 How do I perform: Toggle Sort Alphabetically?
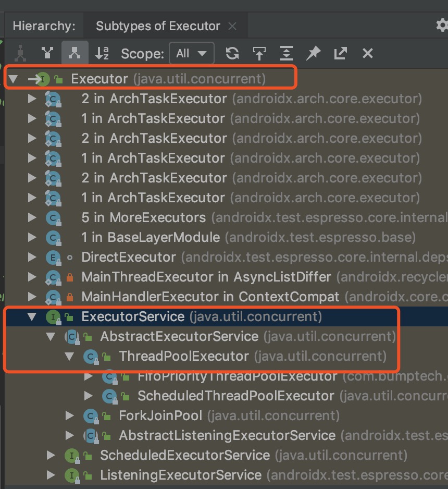coord(102,53)
